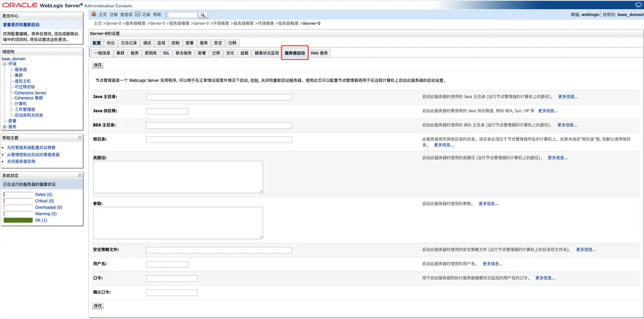Open the 关闭服务器实例 help link
Viewport: 644px width, 319px height.
(21, 161)
